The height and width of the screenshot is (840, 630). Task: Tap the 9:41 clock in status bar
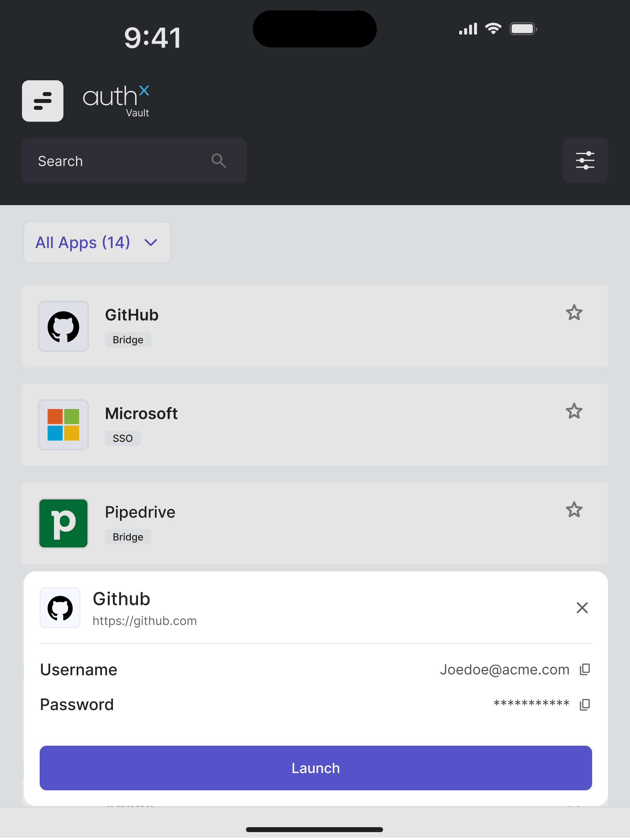tap(153, 38)
